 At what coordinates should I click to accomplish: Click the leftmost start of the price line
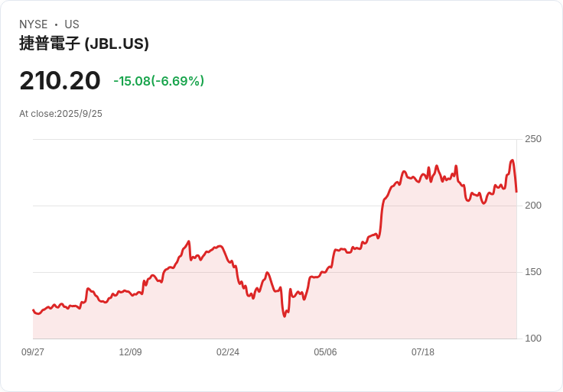33,309
